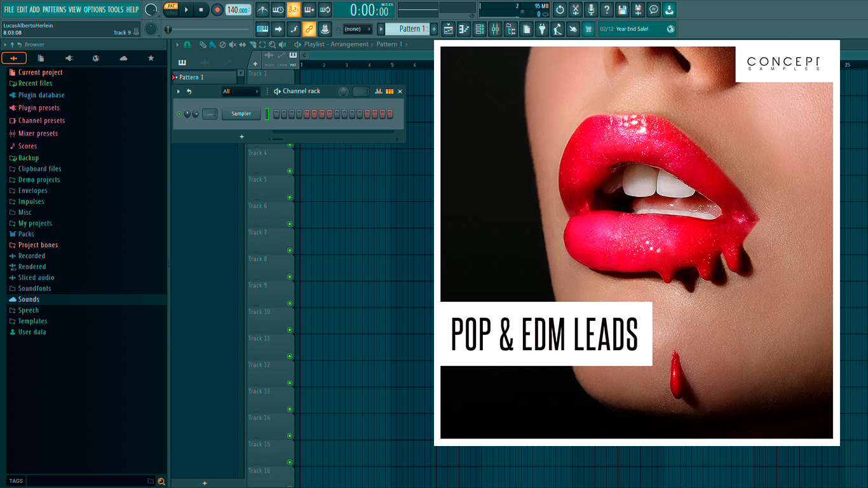The height and width of the screenshot is (488, 868).
Task: Toggle the 3.2.1 countdown before recording
Action: point(294,10)
